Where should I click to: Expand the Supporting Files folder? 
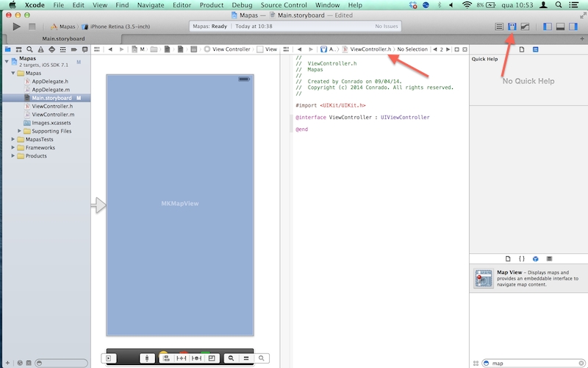20,131
